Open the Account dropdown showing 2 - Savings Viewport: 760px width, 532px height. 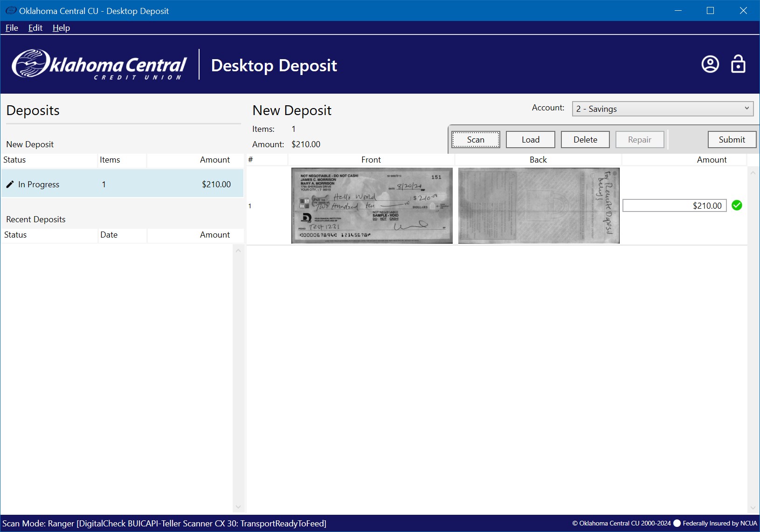coord(663,109)
